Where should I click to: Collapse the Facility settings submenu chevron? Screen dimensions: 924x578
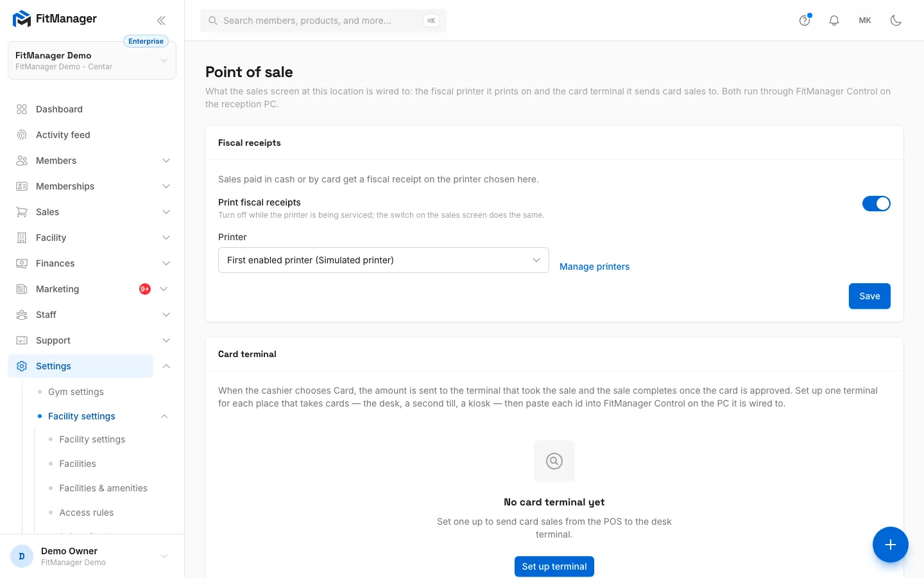pyautogui.click(x=164, y=416)
